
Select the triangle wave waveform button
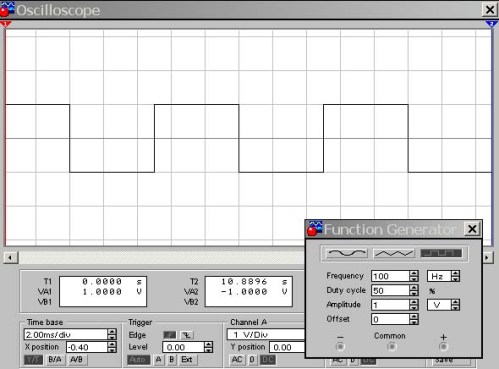[x=394, y=254]
